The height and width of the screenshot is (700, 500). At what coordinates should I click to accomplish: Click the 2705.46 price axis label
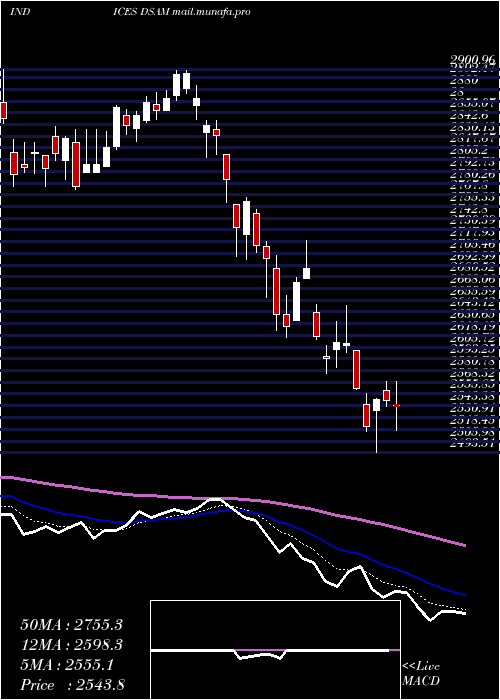click(474, 245)
